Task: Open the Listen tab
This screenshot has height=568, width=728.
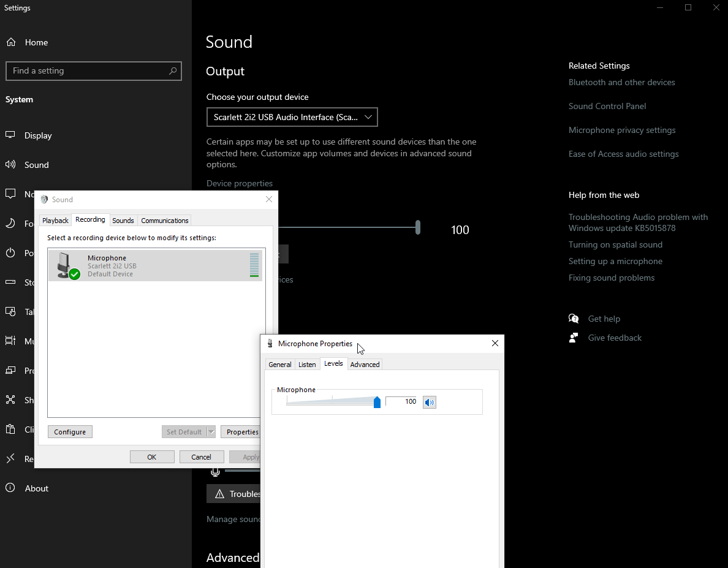Action: 307,365
